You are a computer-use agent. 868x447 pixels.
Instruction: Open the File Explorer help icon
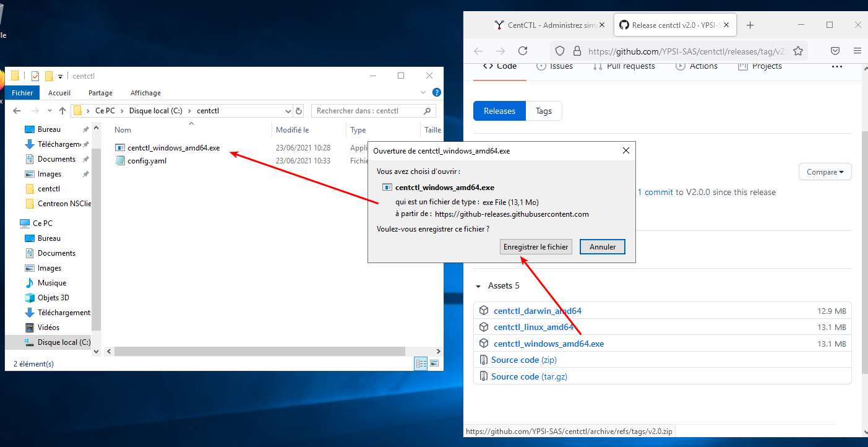point(436,93)
